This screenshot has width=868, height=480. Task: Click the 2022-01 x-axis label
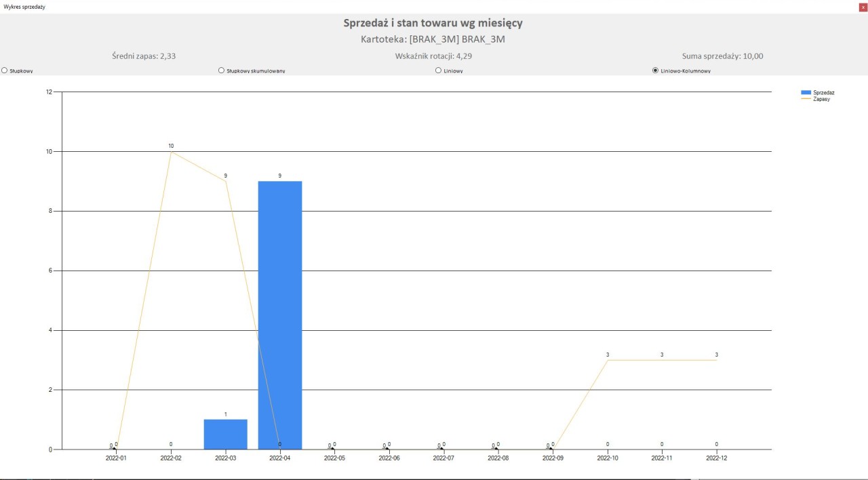(x=116, y=458)
